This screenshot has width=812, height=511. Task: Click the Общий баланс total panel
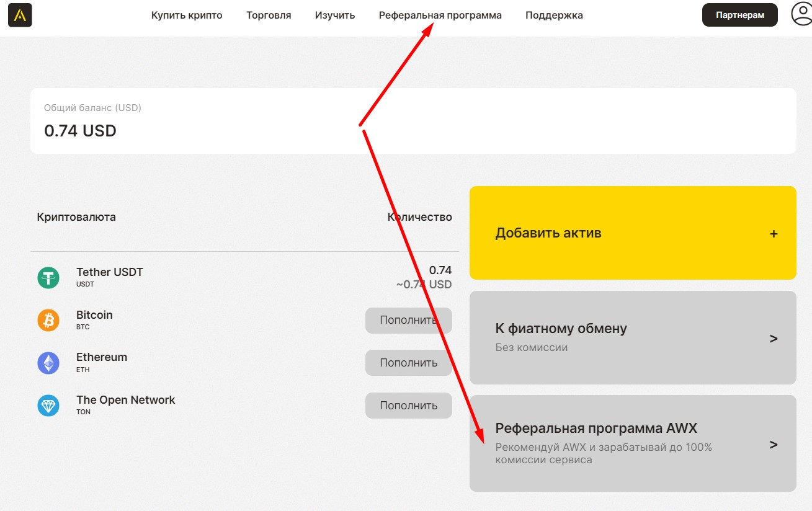tap(413, 121)
